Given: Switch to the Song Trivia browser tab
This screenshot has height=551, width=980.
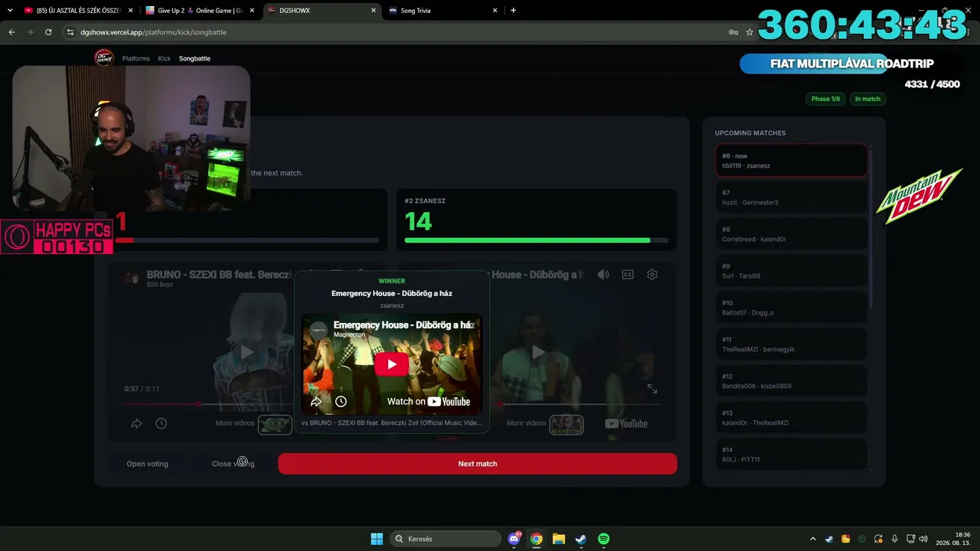Looking at the screenshot, I should (443, 11).
